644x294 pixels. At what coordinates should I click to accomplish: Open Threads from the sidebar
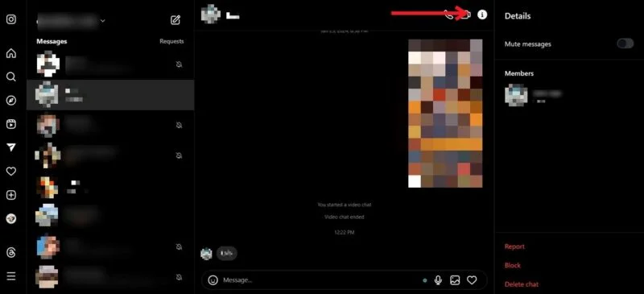click(x=11, y=253)
